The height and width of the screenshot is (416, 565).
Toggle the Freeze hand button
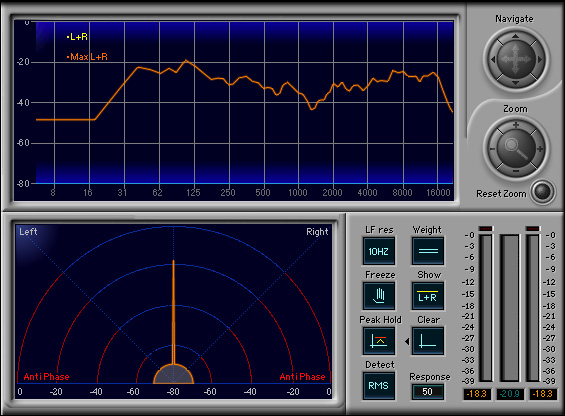pyautogui.click(x=379, y=296)
